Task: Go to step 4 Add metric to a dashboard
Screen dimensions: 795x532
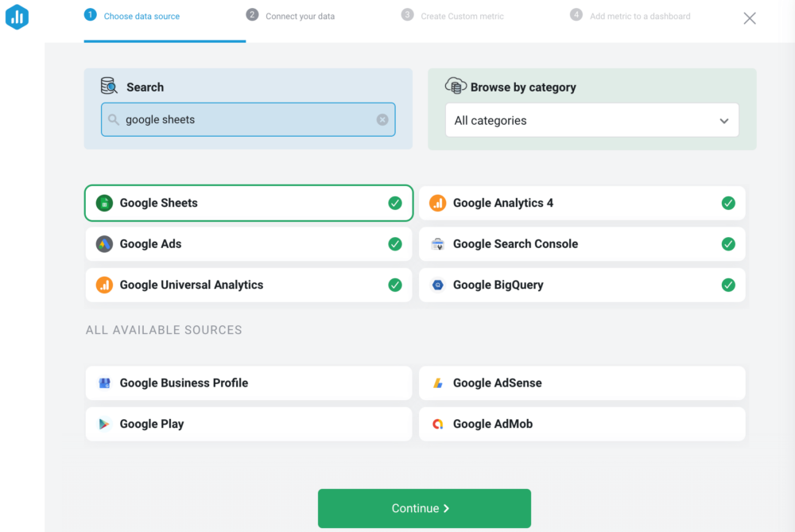Action: [630, 16]
